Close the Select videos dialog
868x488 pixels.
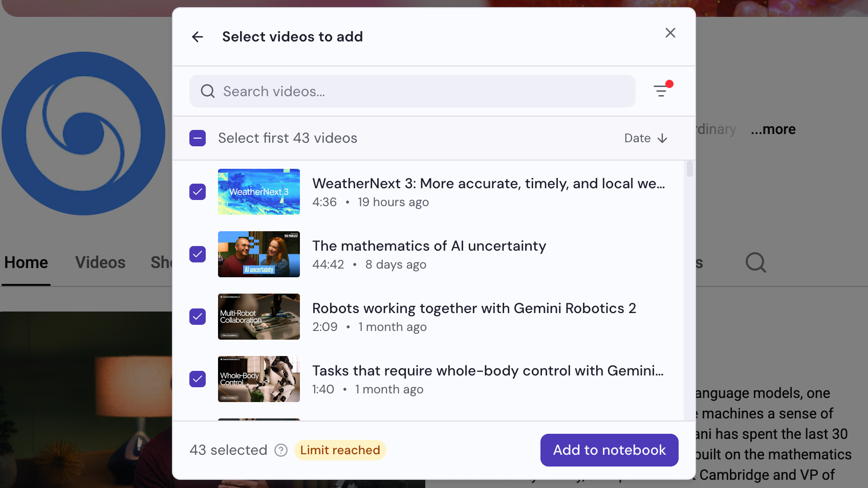(670, 33)
